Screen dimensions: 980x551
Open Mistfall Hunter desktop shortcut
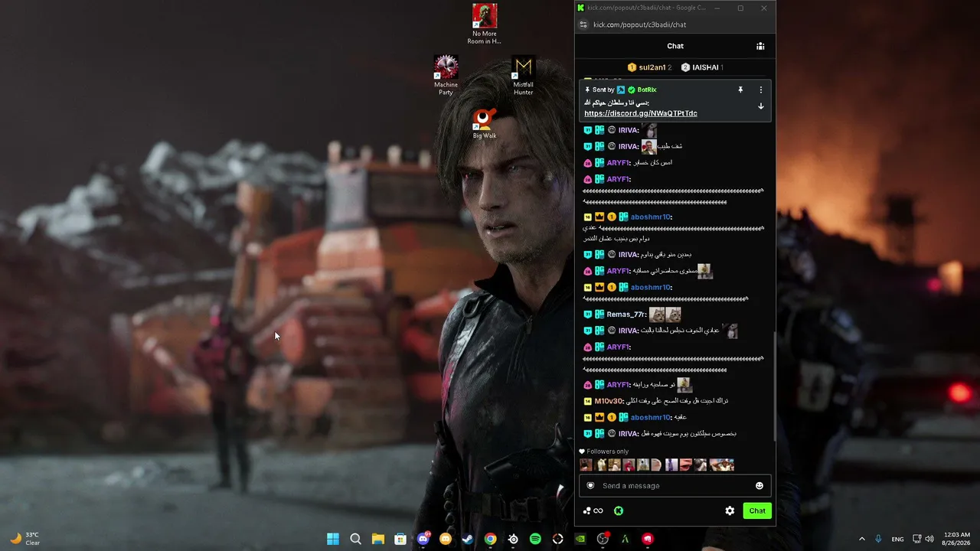pos(523,76)
